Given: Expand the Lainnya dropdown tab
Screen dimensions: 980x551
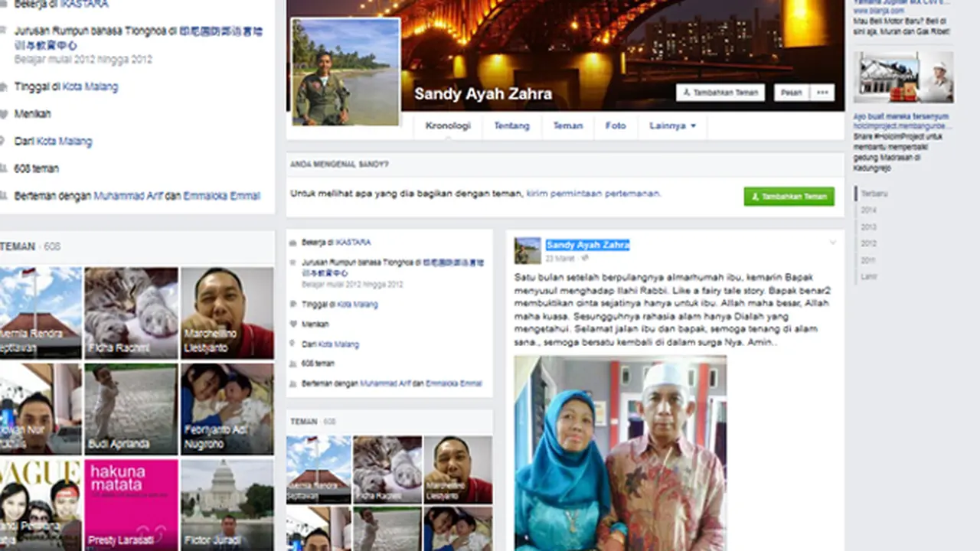Looking at the screenshot, I should coord(673,126).
